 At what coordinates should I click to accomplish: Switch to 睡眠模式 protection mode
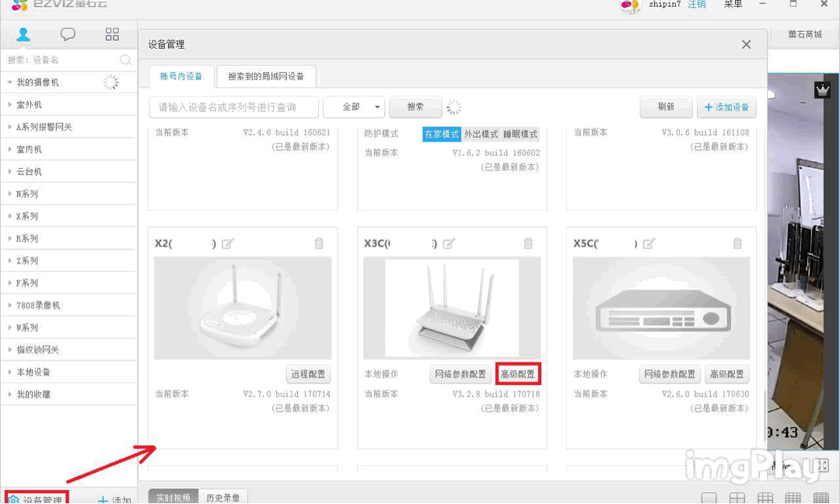tap(520, 134)
